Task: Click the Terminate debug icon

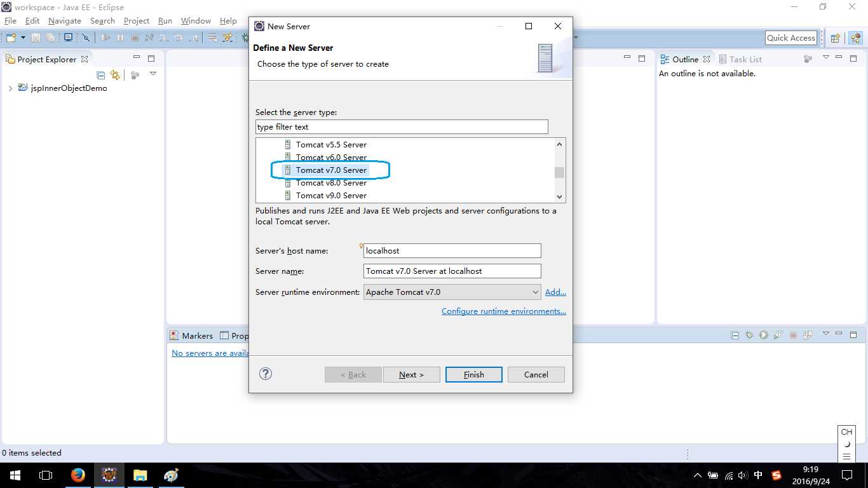Action: (x=135, y=38)
